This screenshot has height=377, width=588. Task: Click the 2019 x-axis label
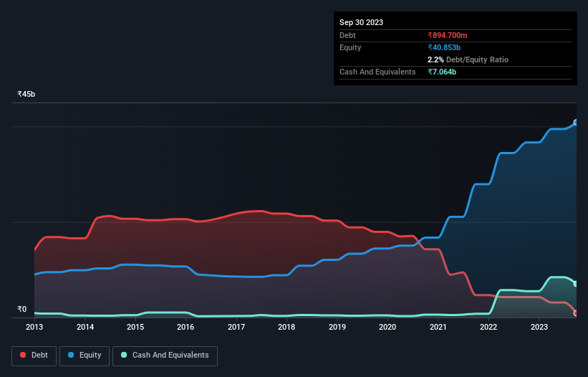pyautogui.click(x=337, y=327)
